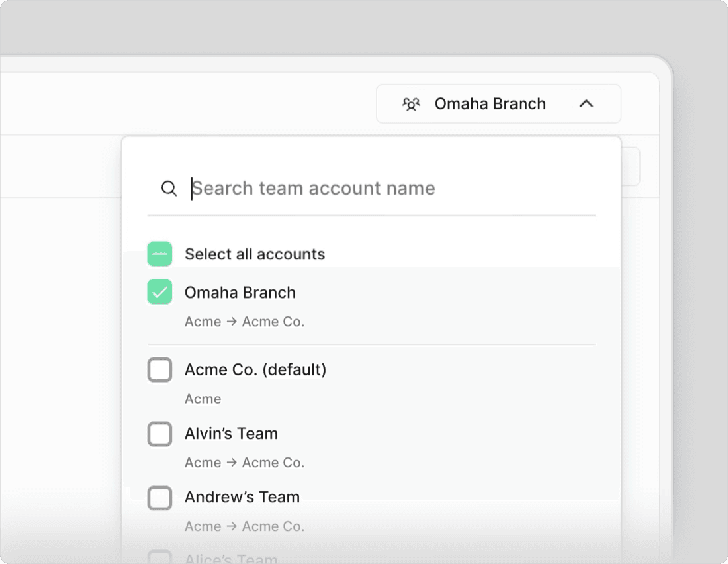Viewport: 728px width, 564px height.
Task: Click the green checkmark icon for Omaha Branch
Action: click(x=159, y=292)
